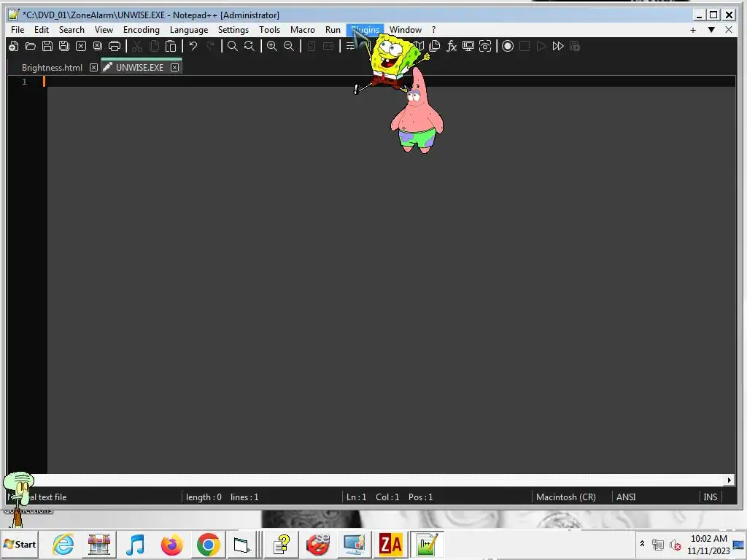
Task: Launch Internet Explorer from taskbar
Action: coord(63,544)
